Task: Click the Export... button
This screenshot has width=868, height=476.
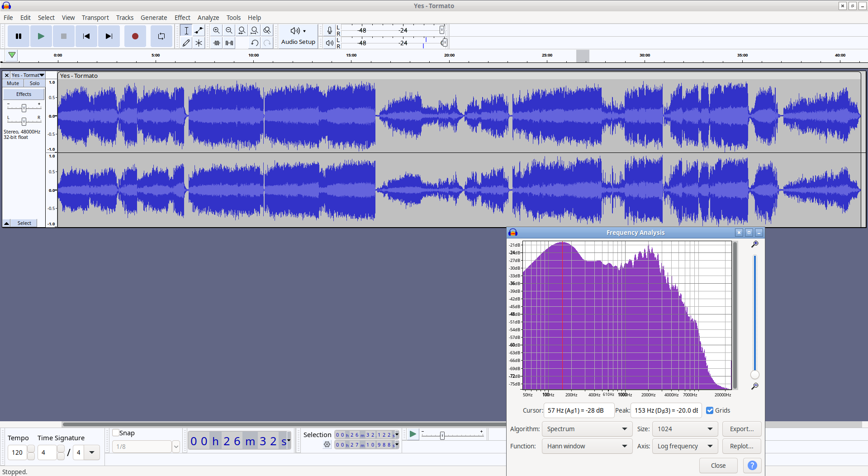Action: [742, 429]
